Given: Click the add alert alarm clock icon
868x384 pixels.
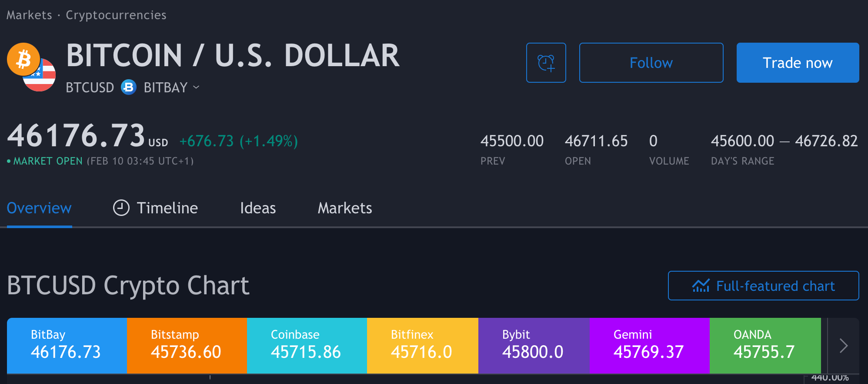Looking at the screenshot, I should [x=546, y=63].
